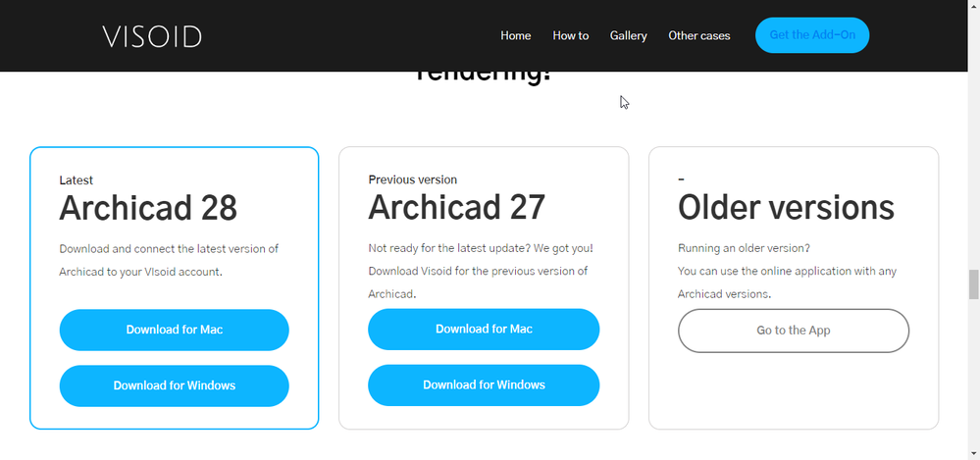980x460 pixels.
Task: Click the Archicad 27 heading
Action: [x=456, y=208]
